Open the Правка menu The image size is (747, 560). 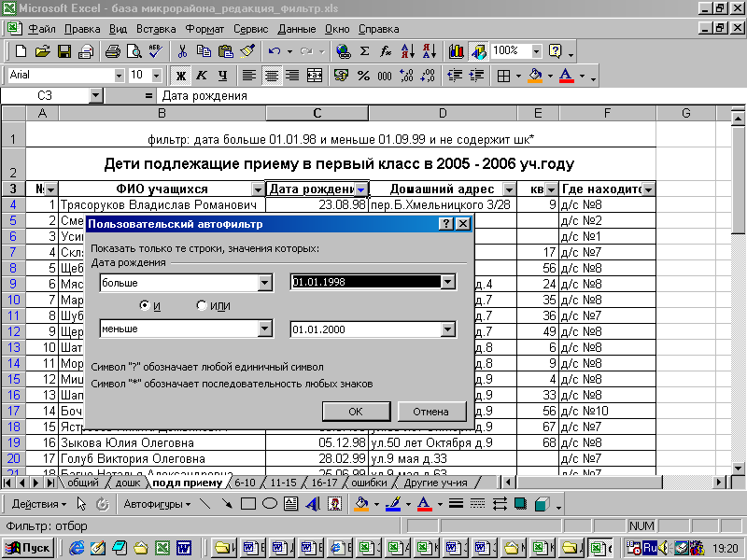(x=82, y=29)
